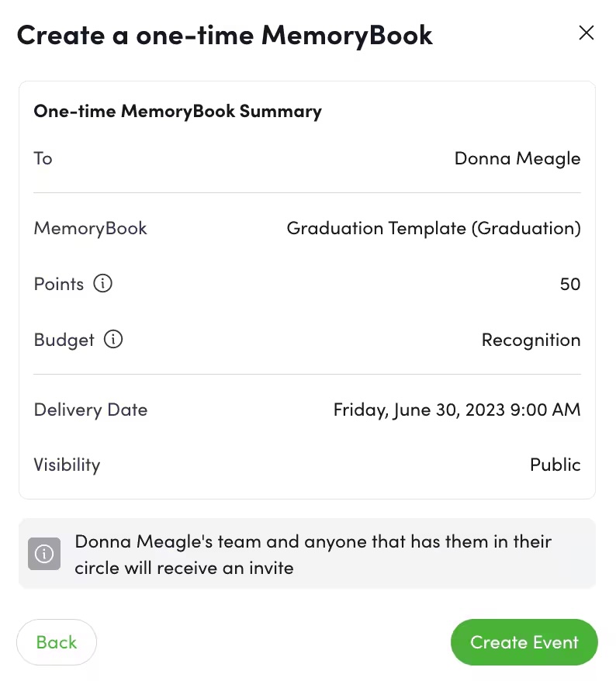616x681 pixels.
Task: Click the Points label text
Action: [x=59, y=284]
